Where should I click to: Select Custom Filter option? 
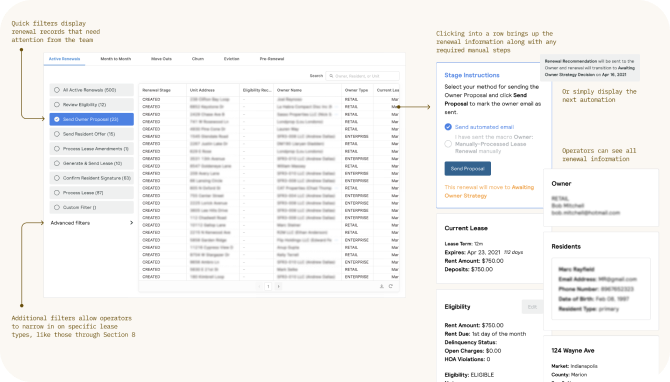[91, 207]
